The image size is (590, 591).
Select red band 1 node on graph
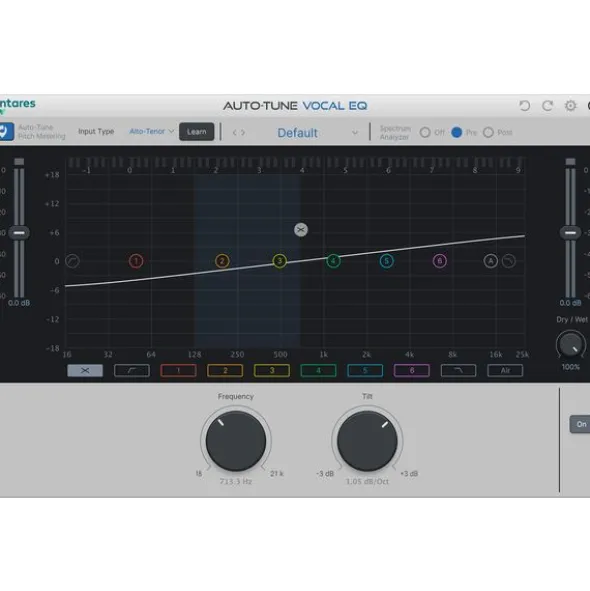(x=136, y=261)
